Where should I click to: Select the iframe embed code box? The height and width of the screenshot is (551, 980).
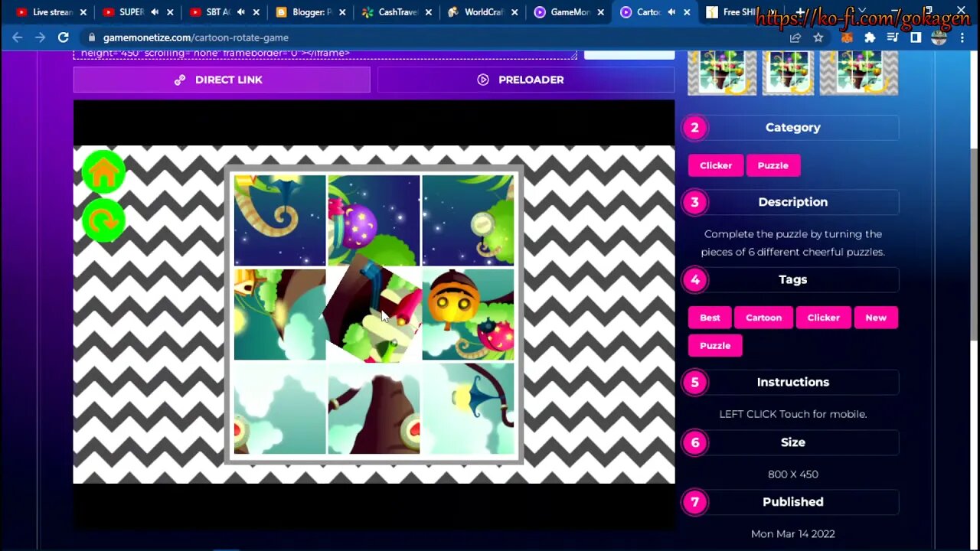(x=325, y=54)
